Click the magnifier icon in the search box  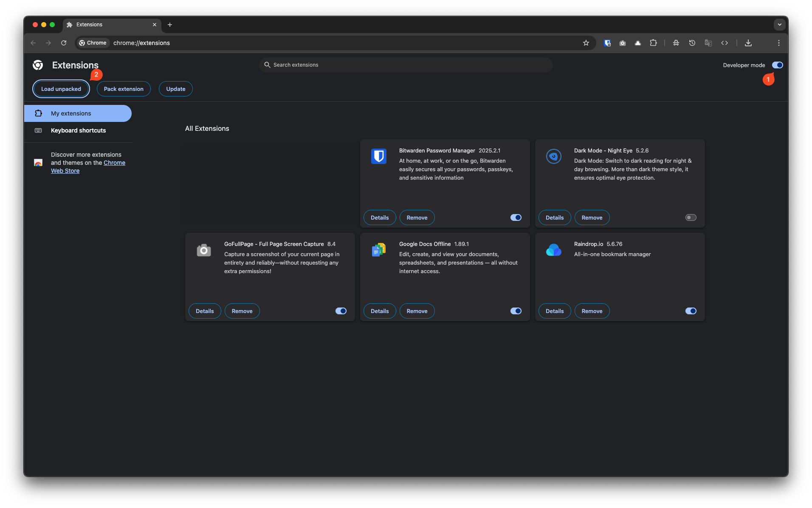[267, 65]
